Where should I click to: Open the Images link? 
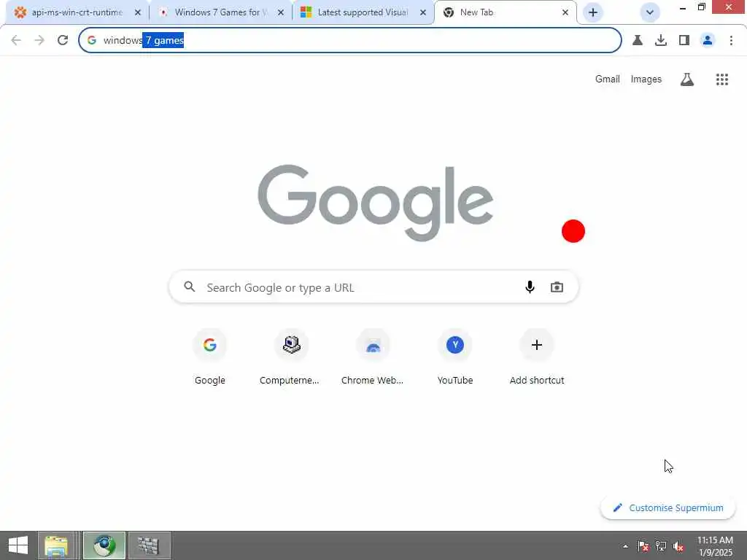tap(646, 79)
